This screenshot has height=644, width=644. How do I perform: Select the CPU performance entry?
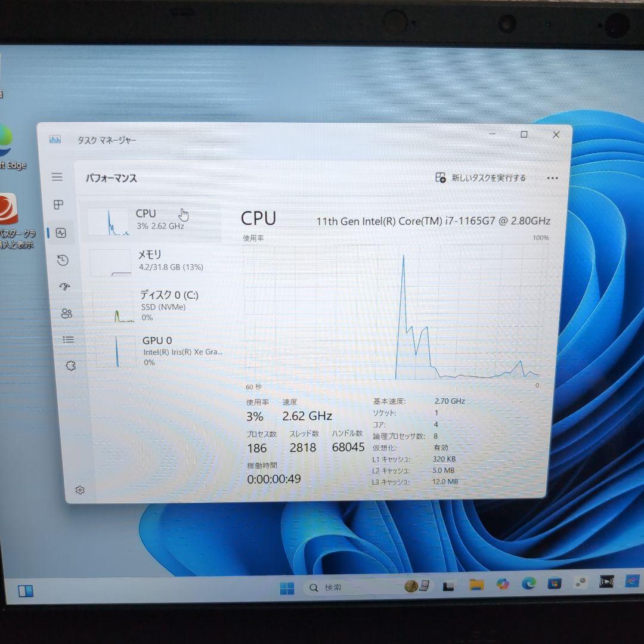(151, 221)
